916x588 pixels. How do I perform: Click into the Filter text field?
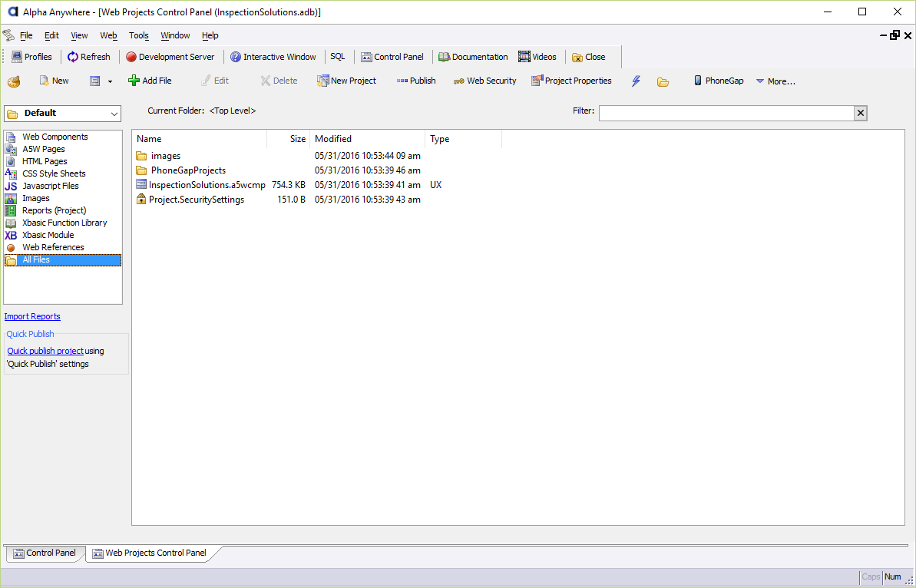click(x=726, y=114)
